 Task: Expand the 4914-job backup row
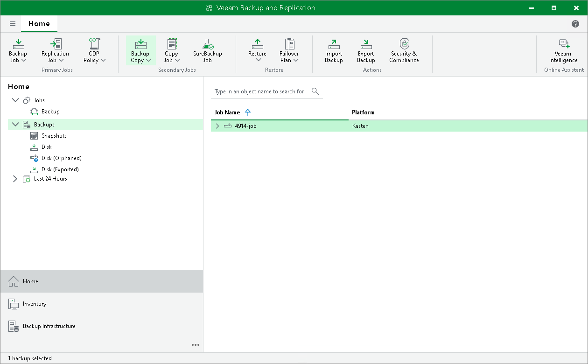click(217, 126)
